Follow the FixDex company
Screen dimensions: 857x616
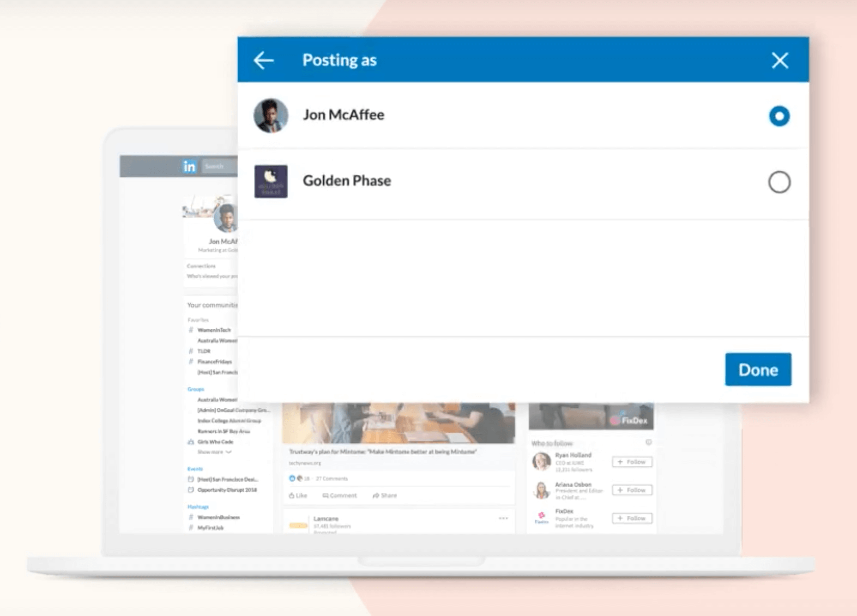pos(632,518)
